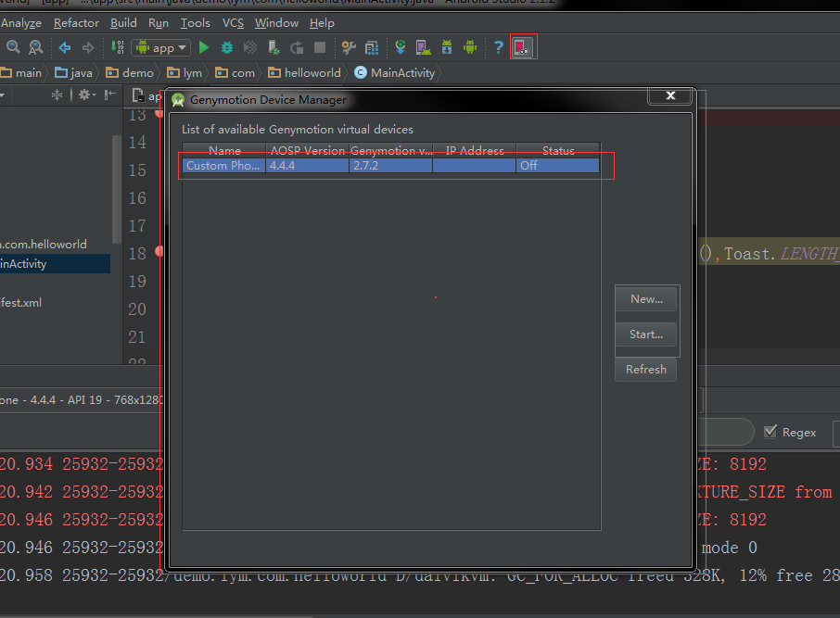Select the fest.xml file in project tree

click(21, 303)
